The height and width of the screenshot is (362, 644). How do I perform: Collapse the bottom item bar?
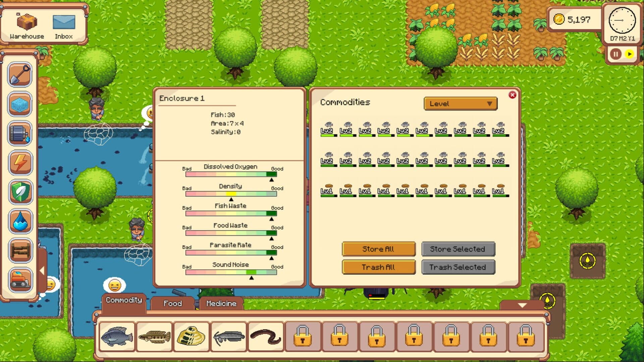click(522, 305)
